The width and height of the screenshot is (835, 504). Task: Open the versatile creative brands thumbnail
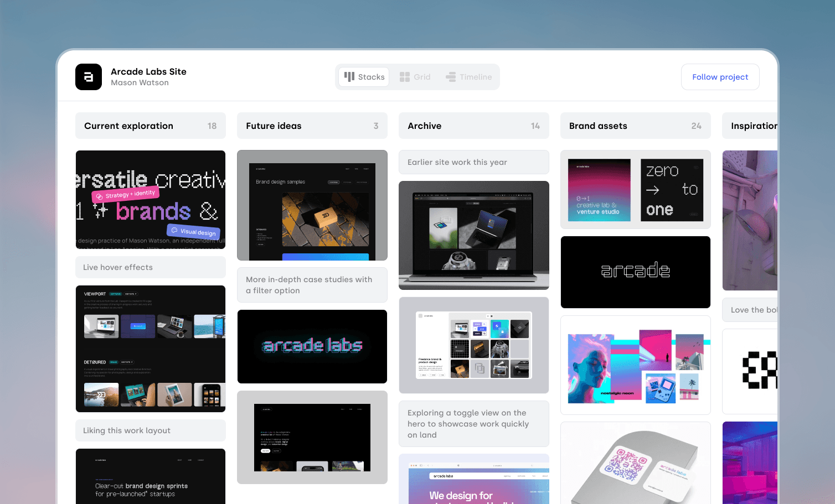151,200
